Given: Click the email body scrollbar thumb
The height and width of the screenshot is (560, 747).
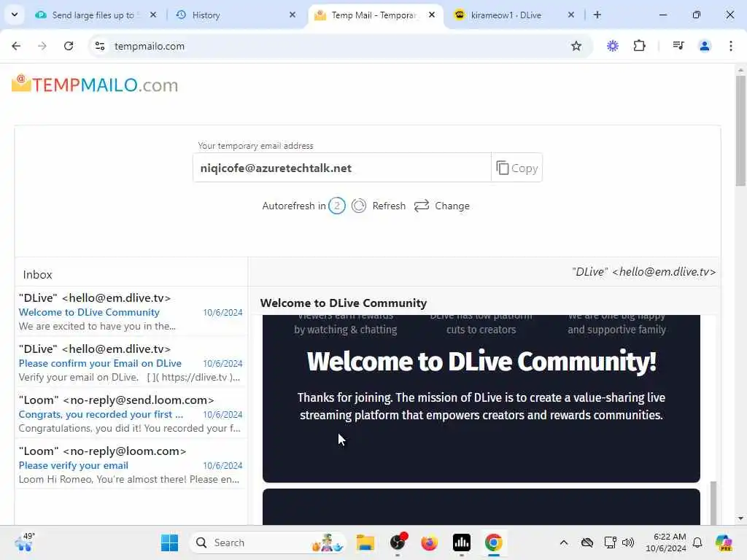Looking at the screenshot, I should 713,503.
